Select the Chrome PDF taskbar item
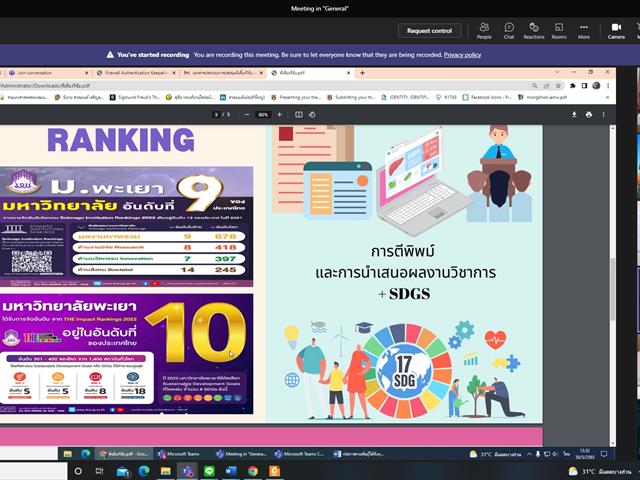This screenshot has height=480, width=640. pos(124,453)
